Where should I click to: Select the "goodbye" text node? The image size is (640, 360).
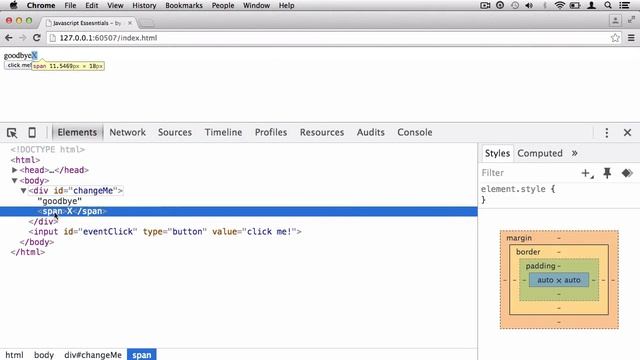[60, 201]
